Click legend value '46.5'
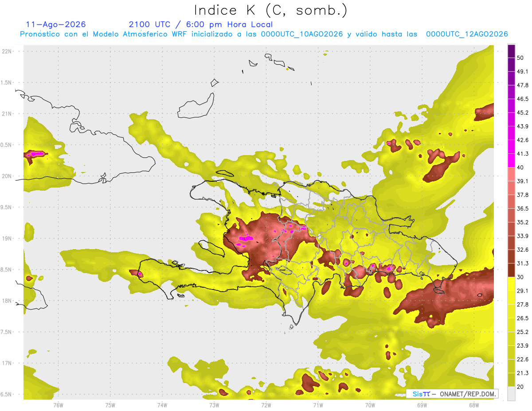532x411 pixels. [x=523, y=99]
